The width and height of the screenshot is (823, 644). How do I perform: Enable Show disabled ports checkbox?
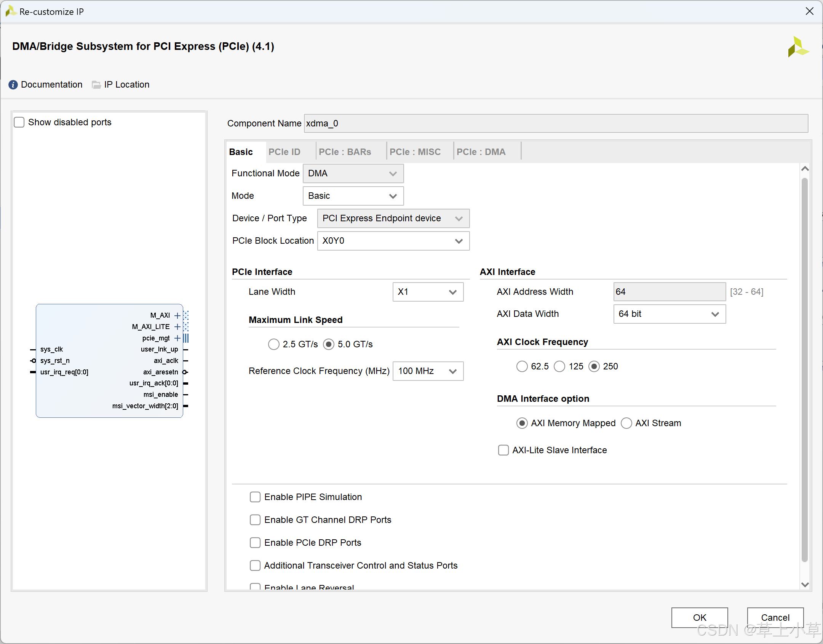[x=19, y=122]
